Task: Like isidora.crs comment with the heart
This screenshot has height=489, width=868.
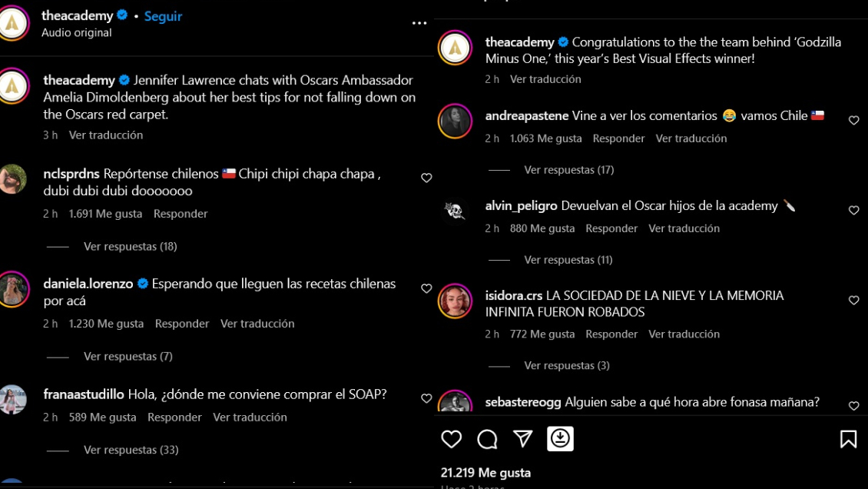Action: [853, 301]
